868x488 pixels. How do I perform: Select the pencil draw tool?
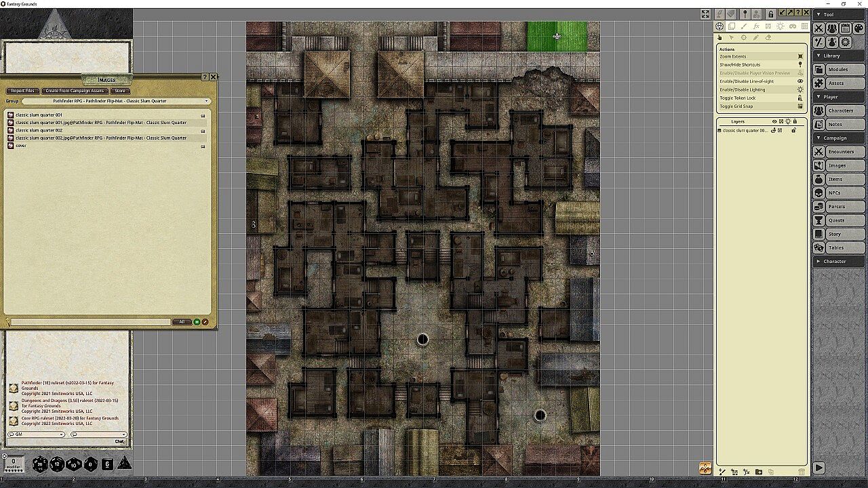(756, 38)
